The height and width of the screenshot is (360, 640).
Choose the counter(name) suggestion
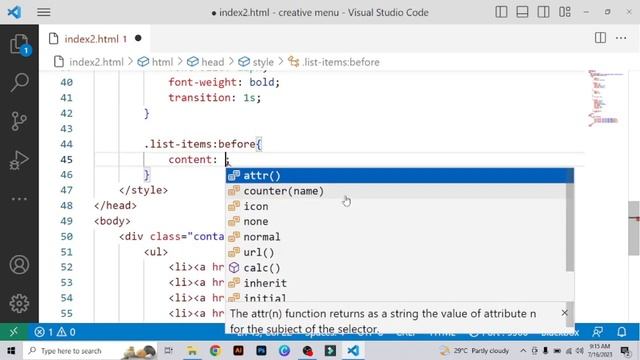pos(397,191)
